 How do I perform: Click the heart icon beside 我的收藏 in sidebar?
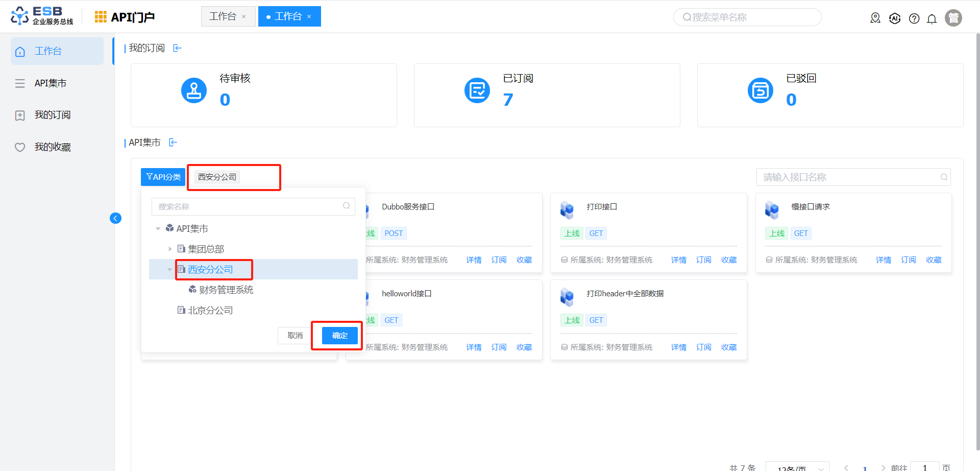20,148
